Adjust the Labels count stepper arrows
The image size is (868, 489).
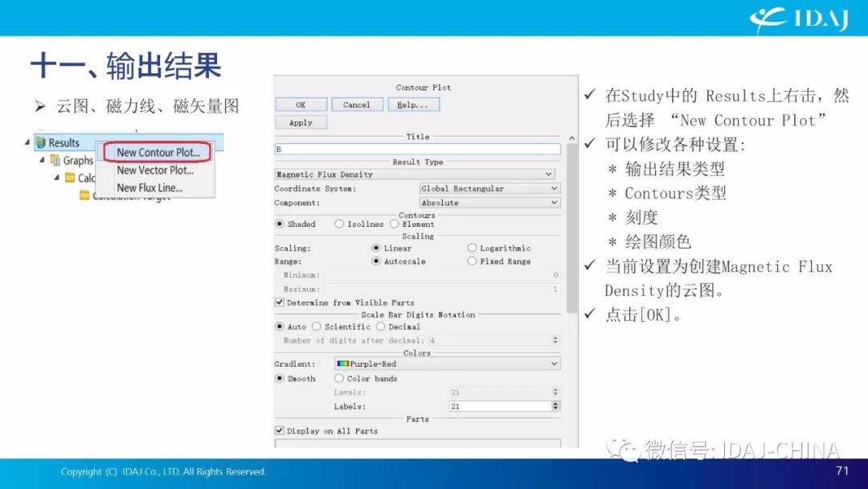pos(556,406)
